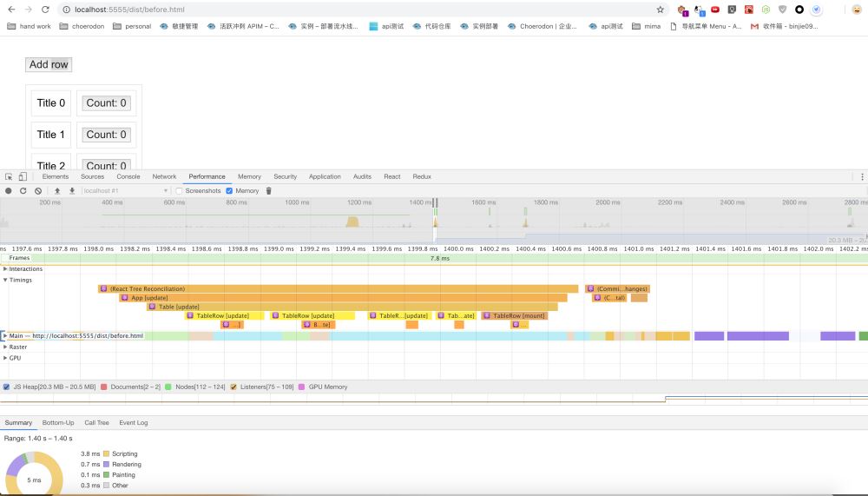Expand the Raster track
The height and width of the screenshot is (496, 868).
(x=5, y=347)
